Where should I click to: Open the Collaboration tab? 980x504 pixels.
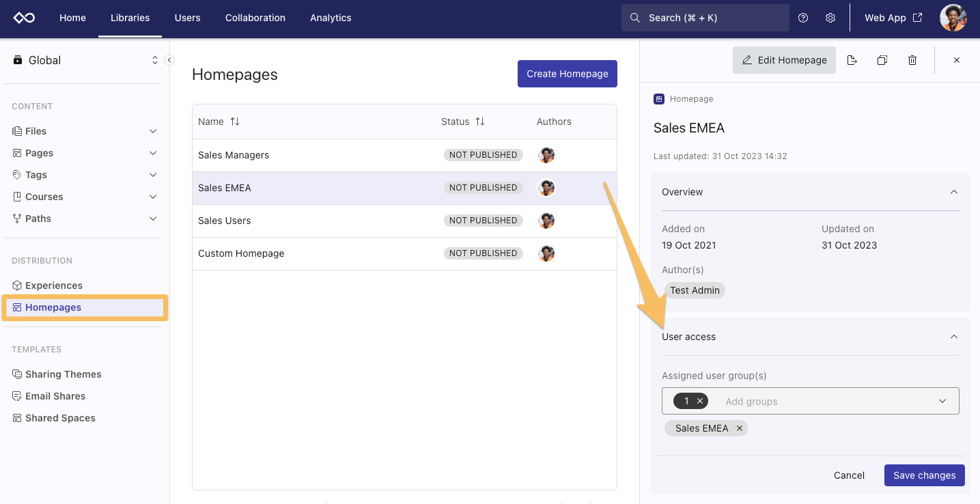[255, 18]
